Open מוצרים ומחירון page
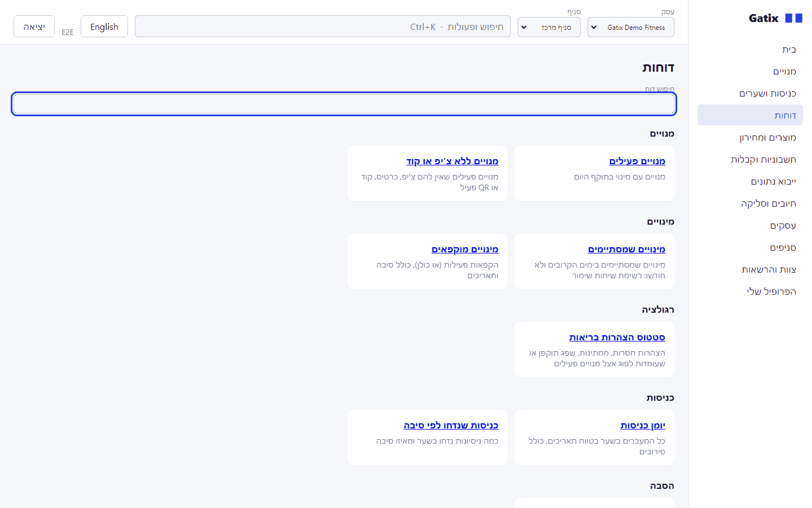This screenshot has height=508, width=812. coord(750,138)
